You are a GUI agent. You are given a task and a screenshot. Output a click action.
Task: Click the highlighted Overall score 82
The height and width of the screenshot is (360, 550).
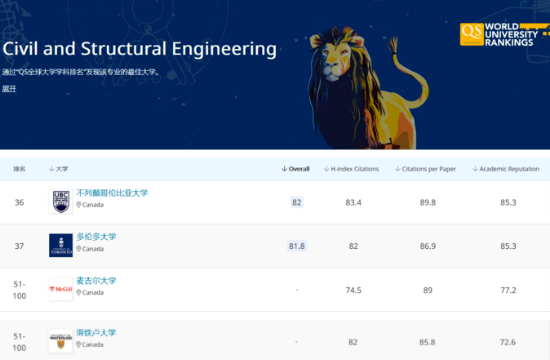click(x=297, y=202)
